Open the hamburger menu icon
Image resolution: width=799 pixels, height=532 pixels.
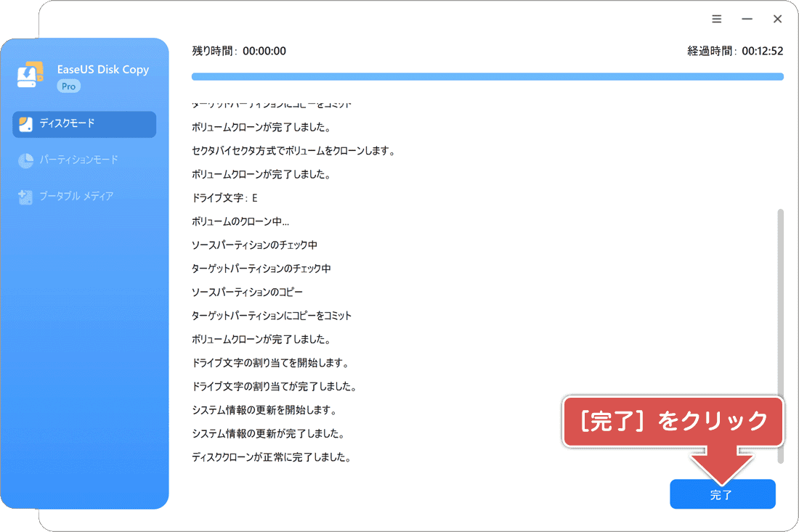[716, 18]
